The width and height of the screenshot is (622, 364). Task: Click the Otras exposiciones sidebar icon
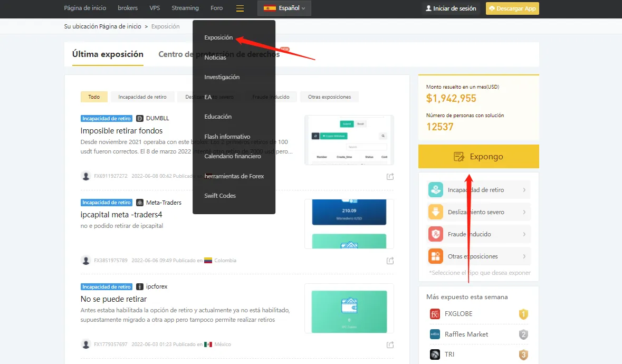[x=436, y=256]
